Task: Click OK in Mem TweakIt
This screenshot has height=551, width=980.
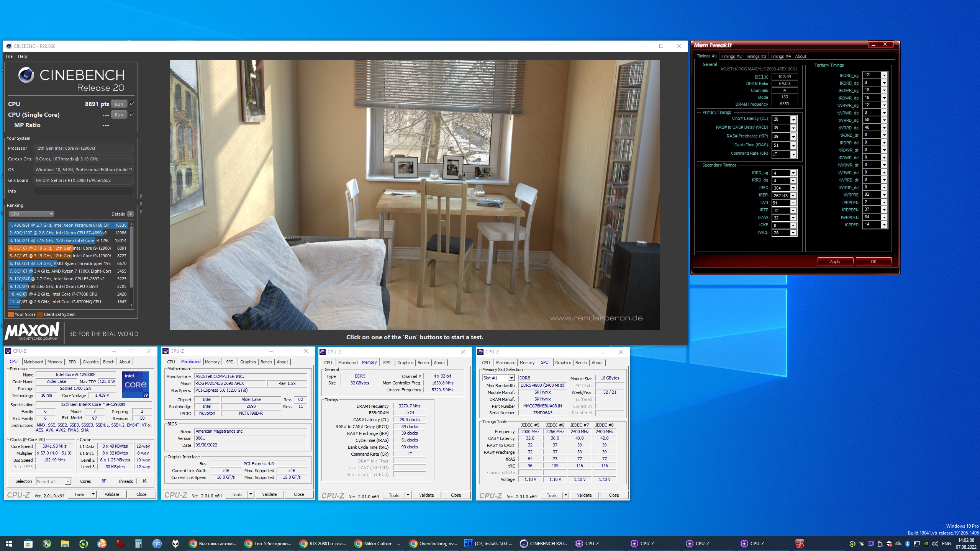Action: pyautogui.click(x=873, y=262)
